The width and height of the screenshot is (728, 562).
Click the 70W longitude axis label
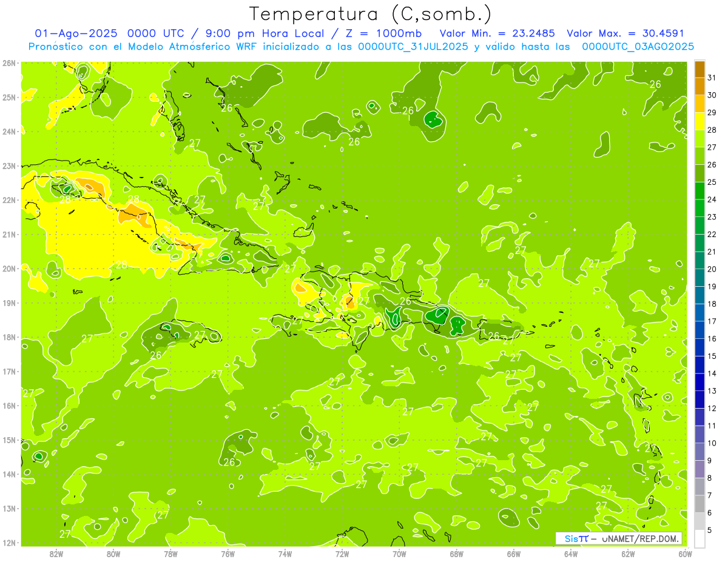click(x=399, y=553)
